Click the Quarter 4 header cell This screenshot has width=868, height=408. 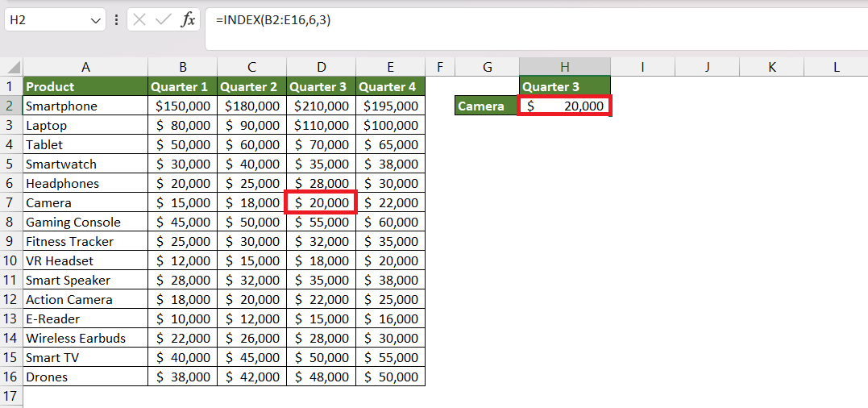[390, 87]
